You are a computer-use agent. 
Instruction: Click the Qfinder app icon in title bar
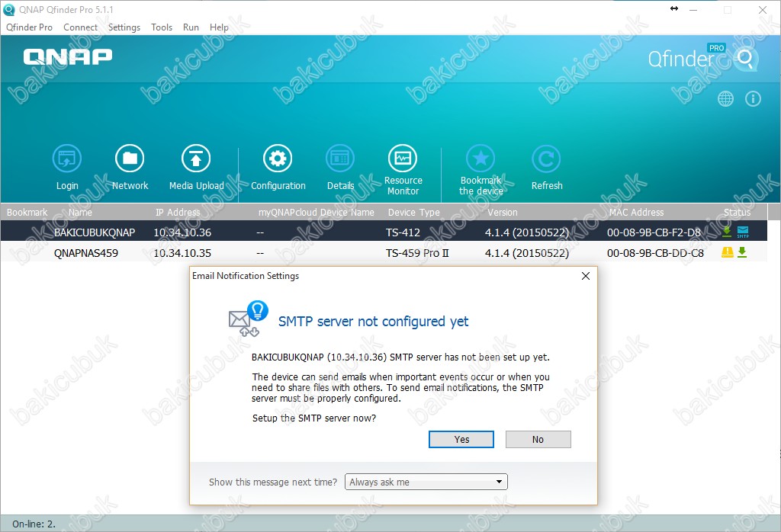[9, 9]
